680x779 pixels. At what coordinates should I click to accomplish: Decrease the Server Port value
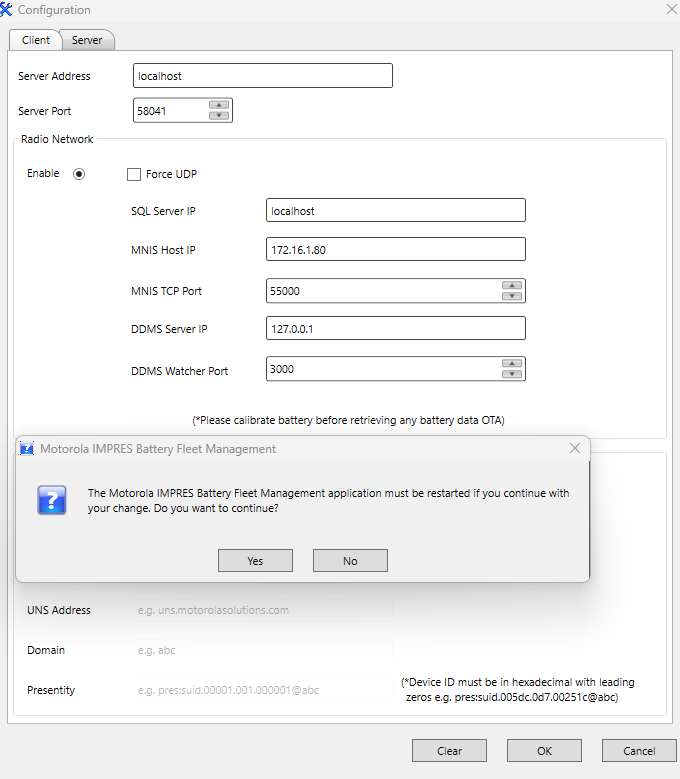pyautogui.click(x=219, y=116)
